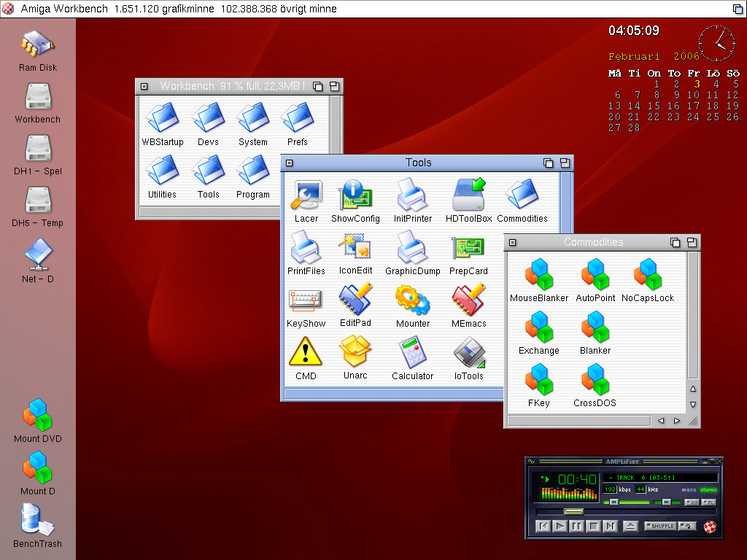Click the time display 04:05:09
Viewport: 747px width, 560px height.
coord(634,31)
